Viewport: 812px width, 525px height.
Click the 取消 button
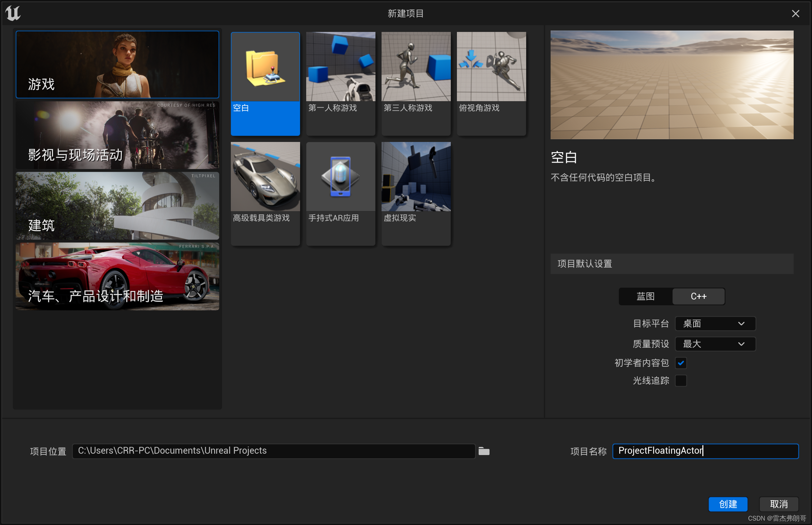(x=779, y=504)
